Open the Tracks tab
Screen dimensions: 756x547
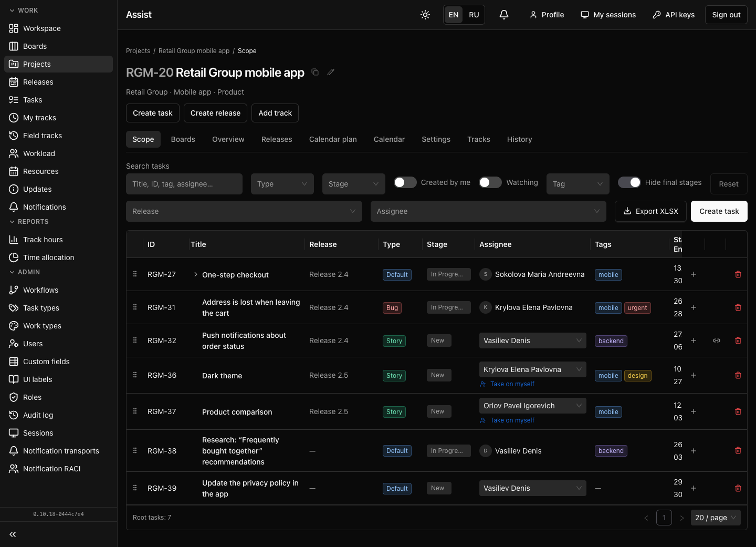click(x=479, y=139)
